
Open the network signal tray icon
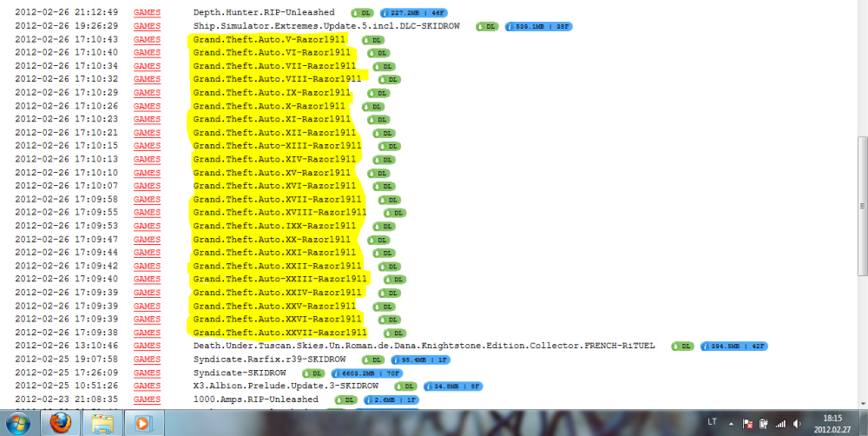pos(780,424)
